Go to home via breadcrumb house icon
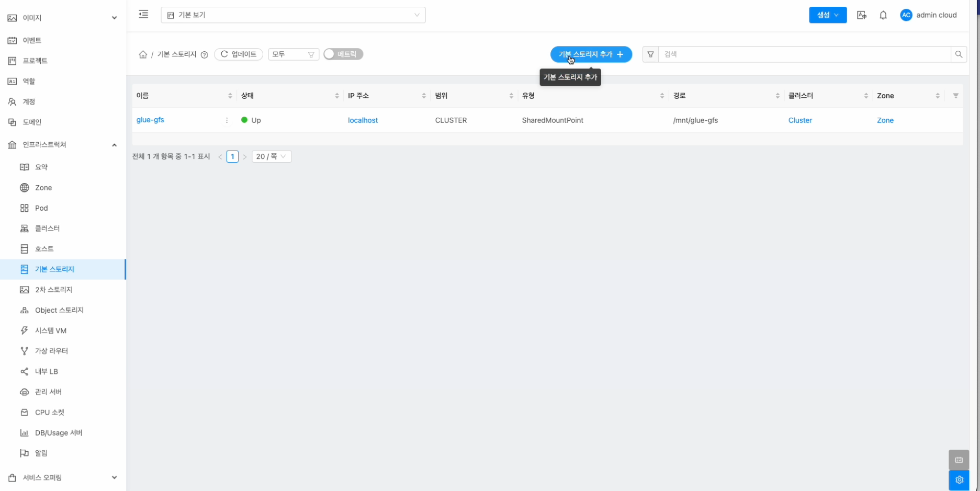This screenshot has width=980, height=491. [143, 54]
